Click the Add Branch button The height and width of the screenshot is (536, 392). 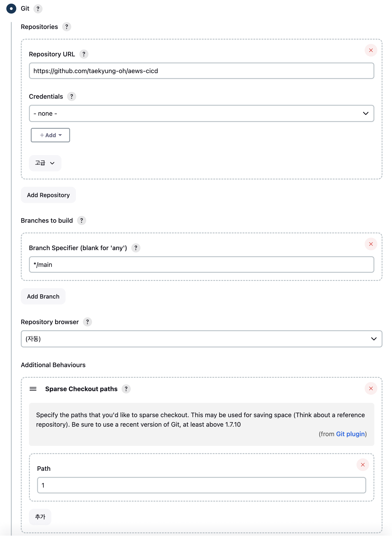pos(43,296)
